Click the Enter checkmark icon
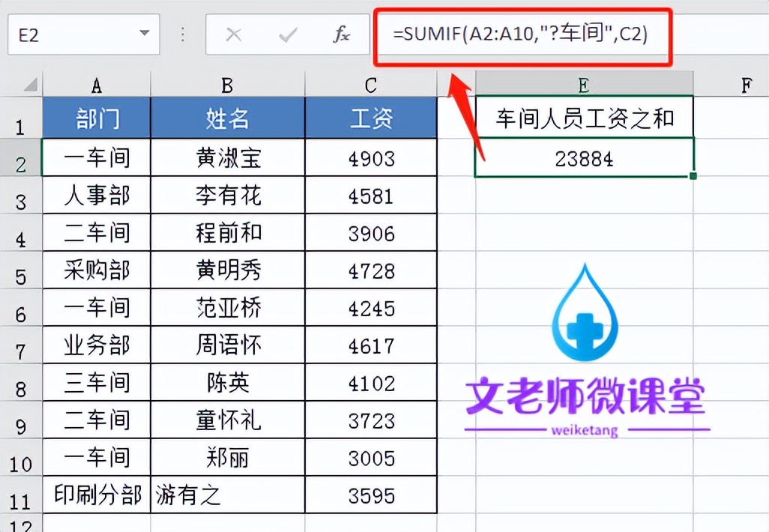Screen dimensions: 769x532 pos(288,34)
